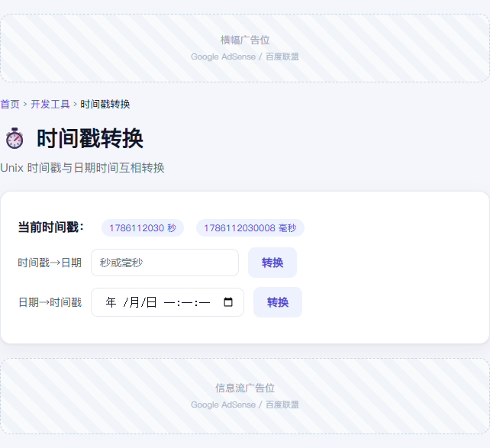Focus the 秒或毫秒 timestamp input

(x=165, y=263)
